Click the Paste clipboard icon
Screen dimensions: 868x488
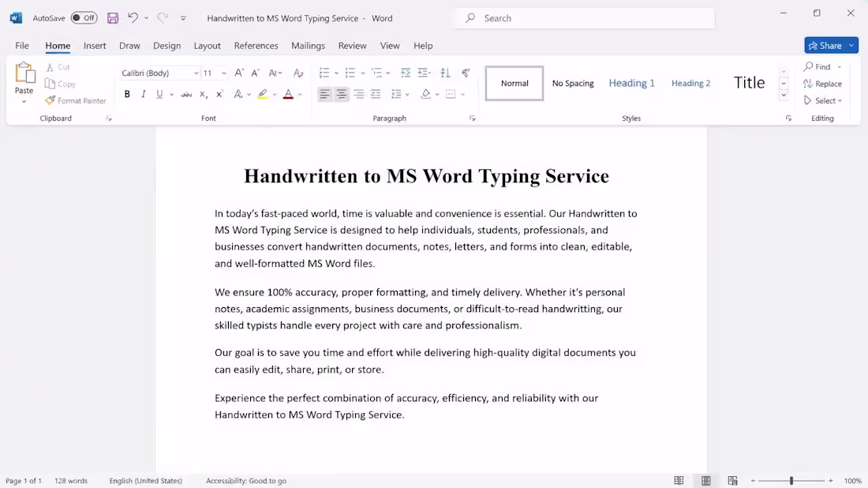point(24,73)
